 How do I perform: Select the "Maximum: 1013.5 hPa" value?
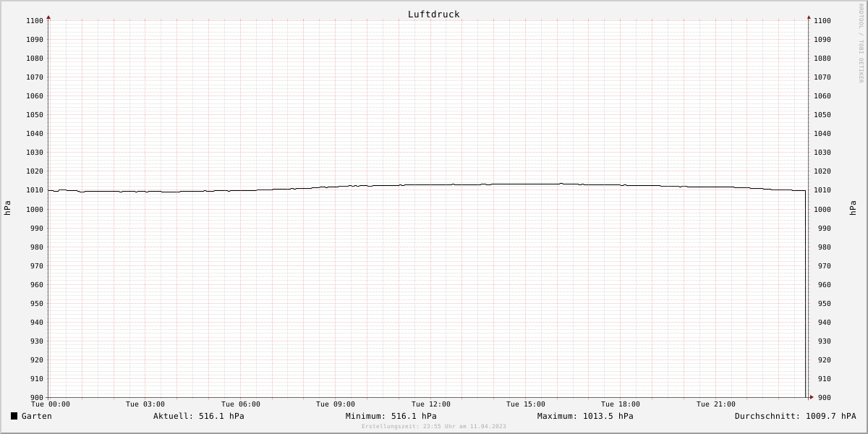pos(585,416)
